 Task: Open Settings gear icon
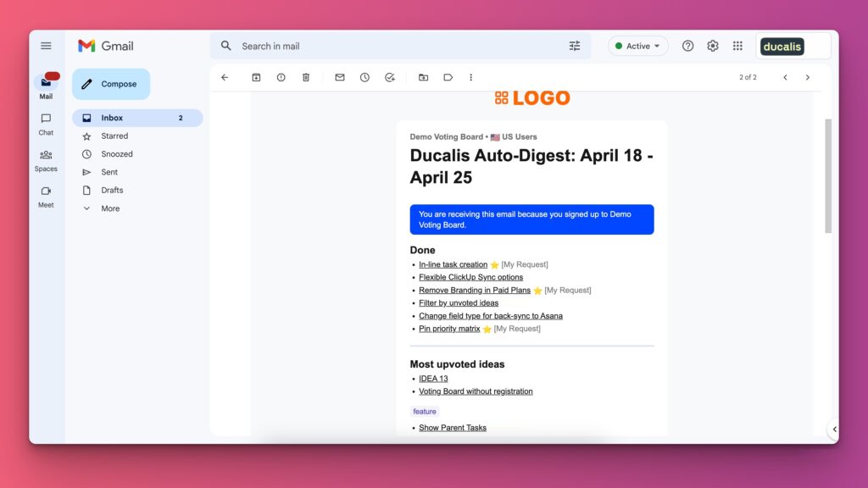point(712,46)
